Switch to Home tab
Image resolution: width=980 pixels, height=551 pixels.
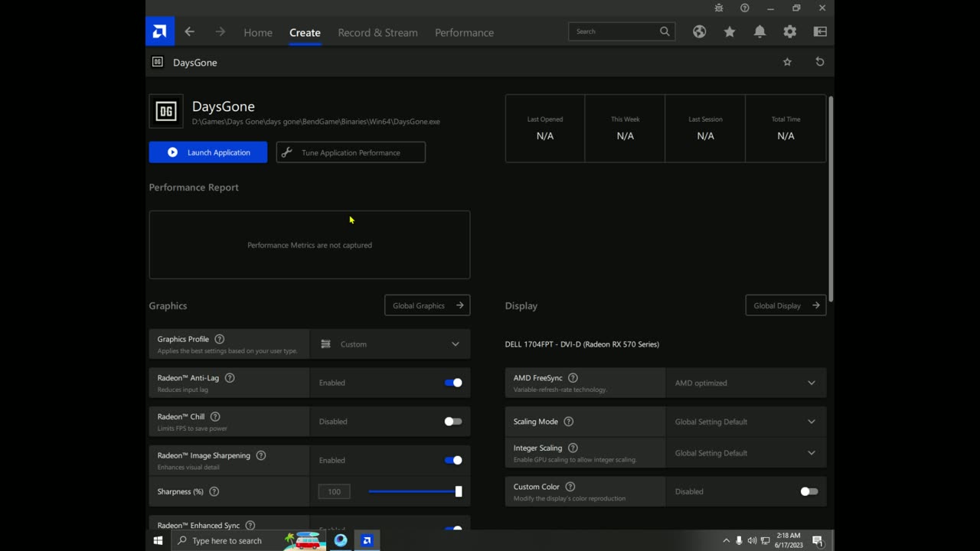click(258, 33)
